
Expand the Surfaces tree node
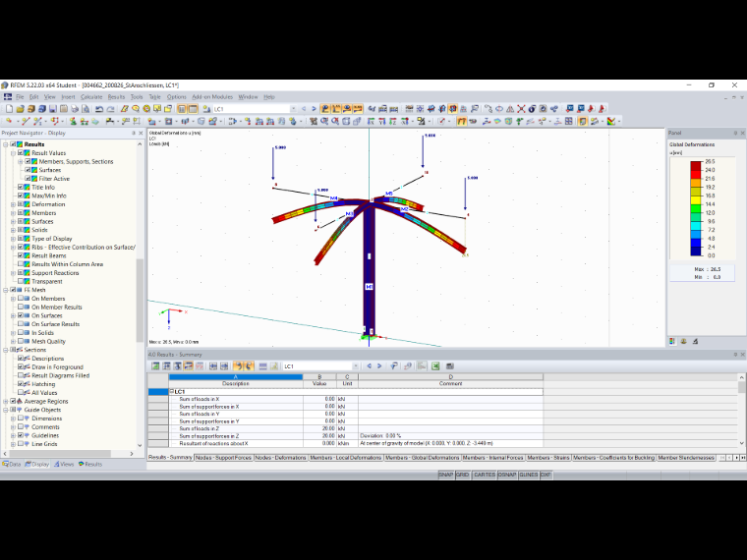14,221
